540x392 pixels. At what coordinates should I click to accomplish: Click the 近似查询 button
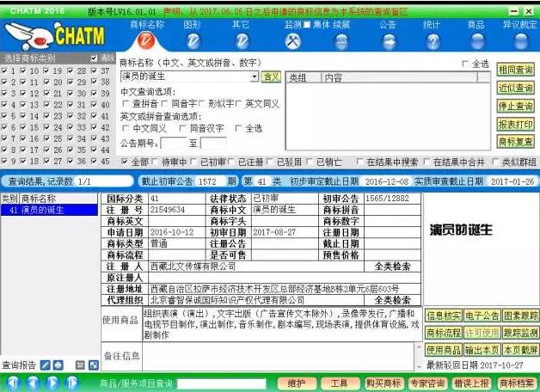click(x=515, y=88)
